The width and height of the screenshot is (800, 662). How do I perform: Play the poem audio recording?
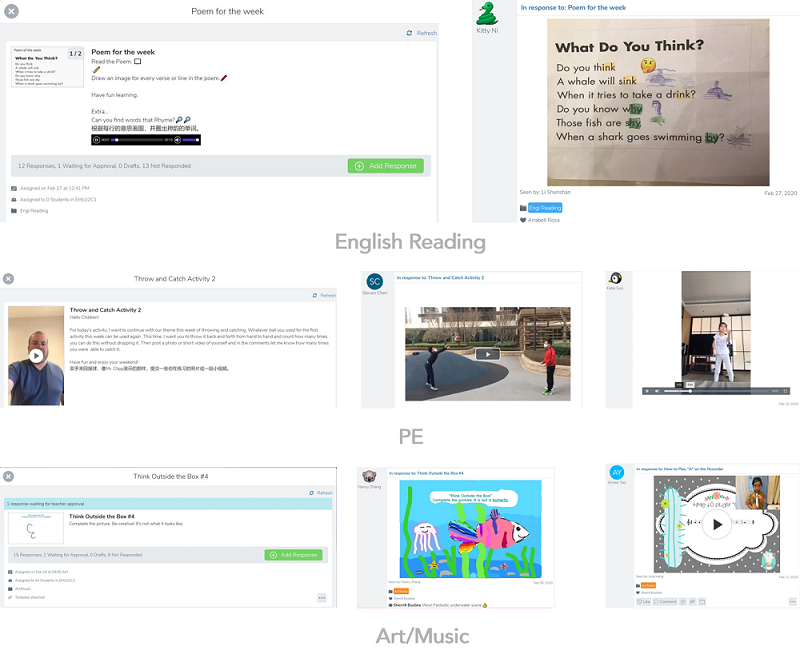[96, 140]
